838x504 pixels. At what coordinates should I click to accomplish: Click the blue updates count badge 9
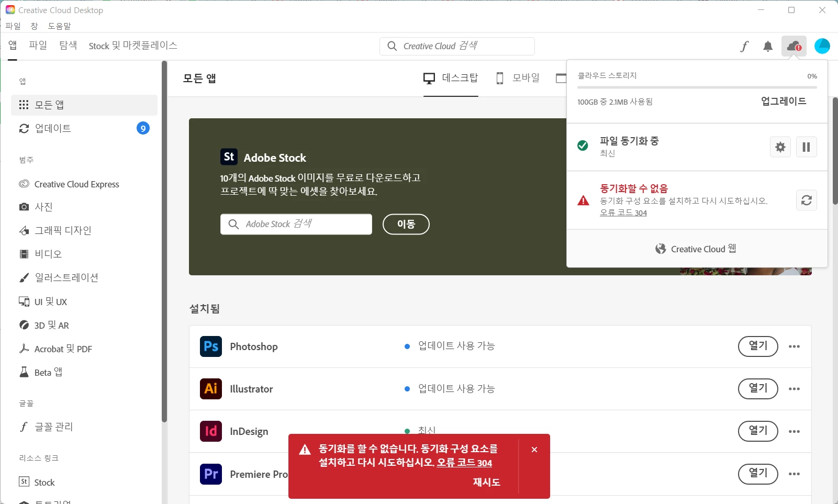coord(143,128)
